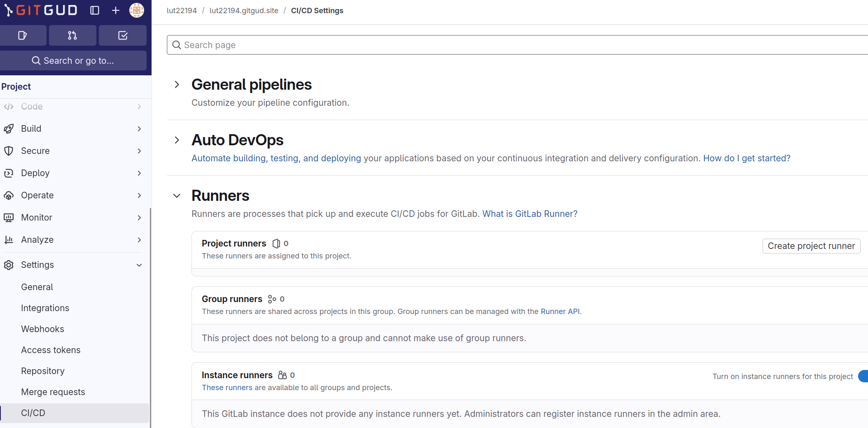
Task: Open Access tokens settings
Action: coord(51,350)
